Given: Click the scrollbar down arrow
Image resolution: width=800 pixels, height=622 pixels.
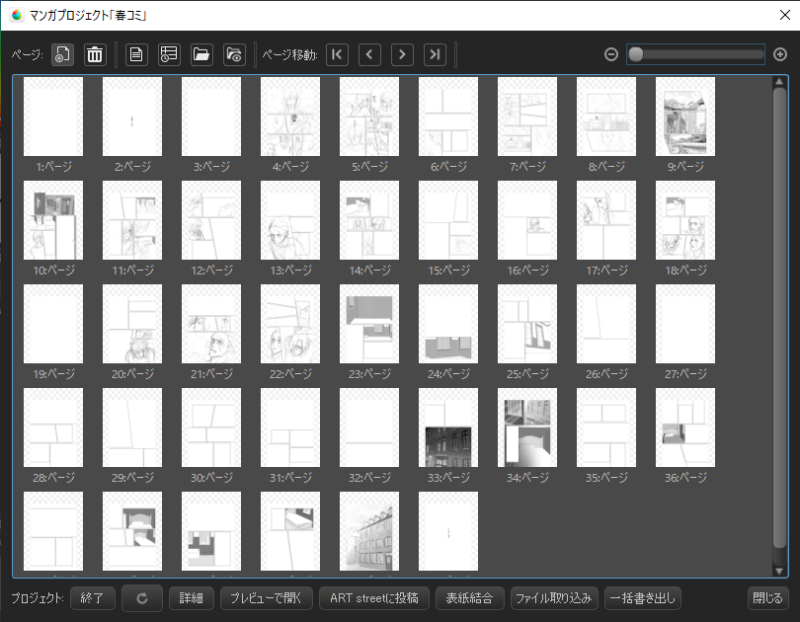Looking at the screenshot, I should tap(779, 571).
